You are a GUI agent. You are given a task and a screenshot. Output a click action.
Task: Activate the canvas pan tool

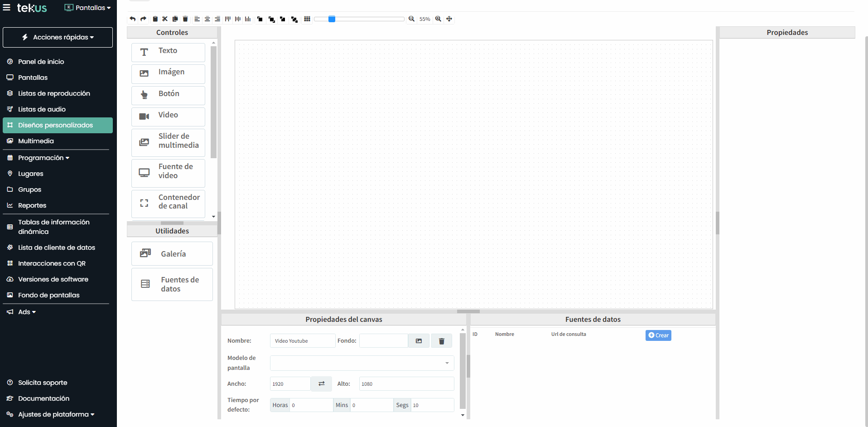[448, 19]
